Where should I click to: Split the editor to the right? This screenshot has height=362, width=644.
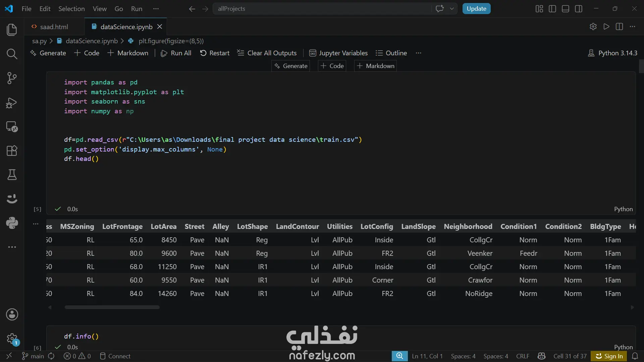pos(620,26)
